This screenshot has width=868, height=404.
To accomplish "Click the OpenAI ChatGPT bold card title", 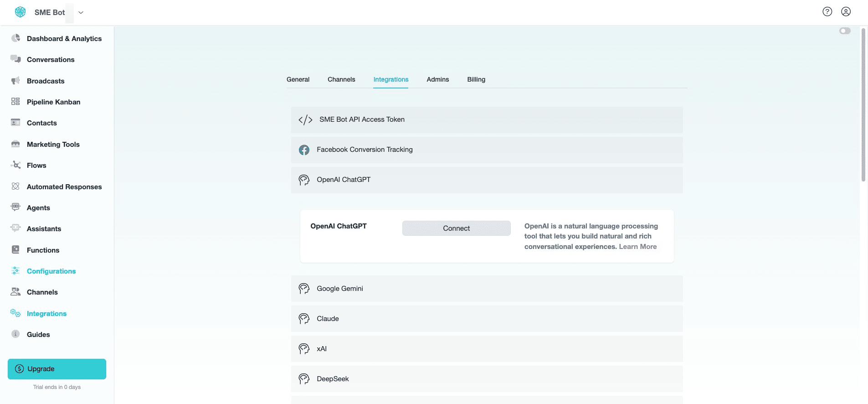I will pos(339,226).
